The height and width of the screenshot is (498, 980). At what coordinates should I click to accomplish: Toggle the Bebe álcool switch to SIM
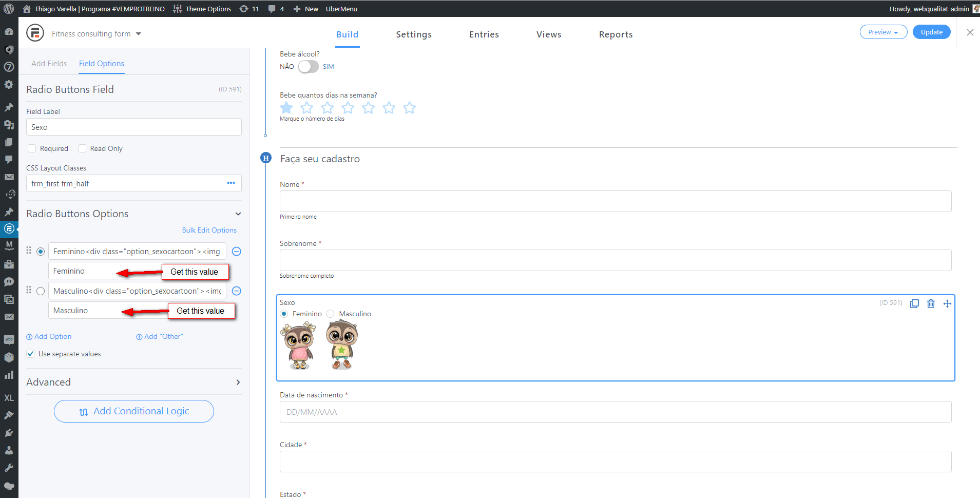point(309,67)
